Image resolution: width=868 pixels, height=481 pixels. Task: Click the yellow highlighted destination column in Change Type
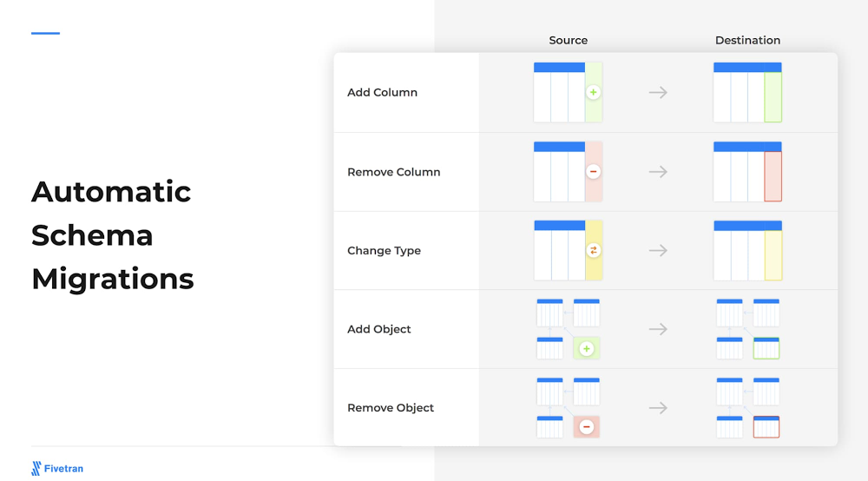[x=773, y=255]
